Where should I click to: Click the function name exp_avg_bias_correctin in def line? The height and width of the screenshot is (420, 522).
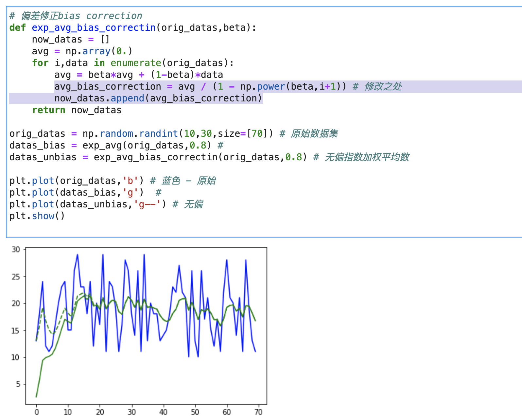94,27
